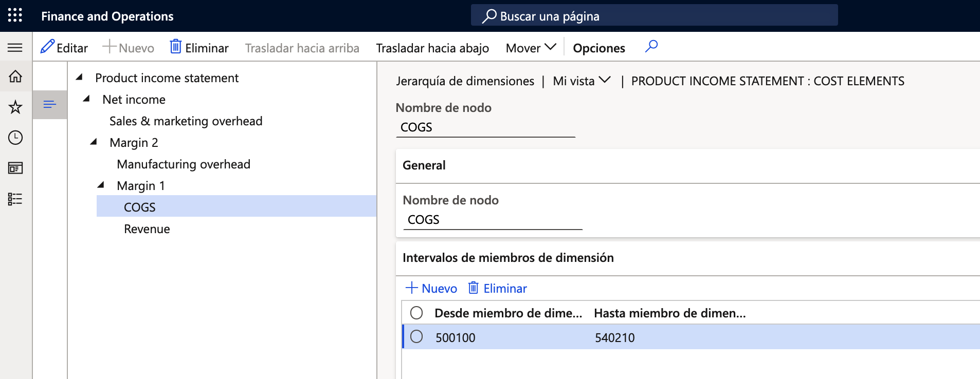Click Nombre de nodo field under General

tap(493, 220)
